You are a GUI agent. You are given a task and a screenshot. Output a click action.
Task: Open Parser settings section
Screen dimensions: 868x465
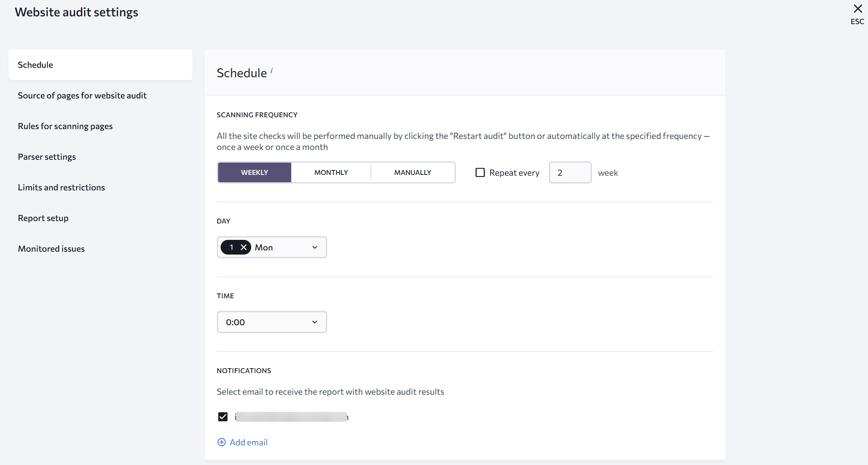point(47,157)
